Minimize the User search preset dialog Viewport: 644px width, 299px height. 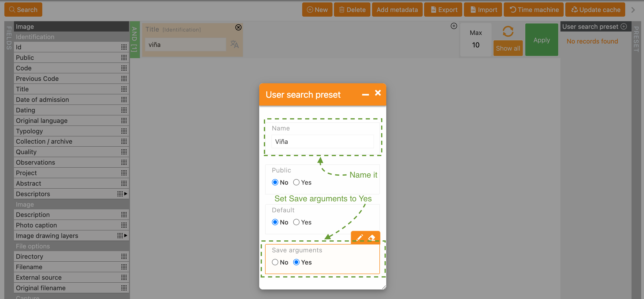pos(365,95)
